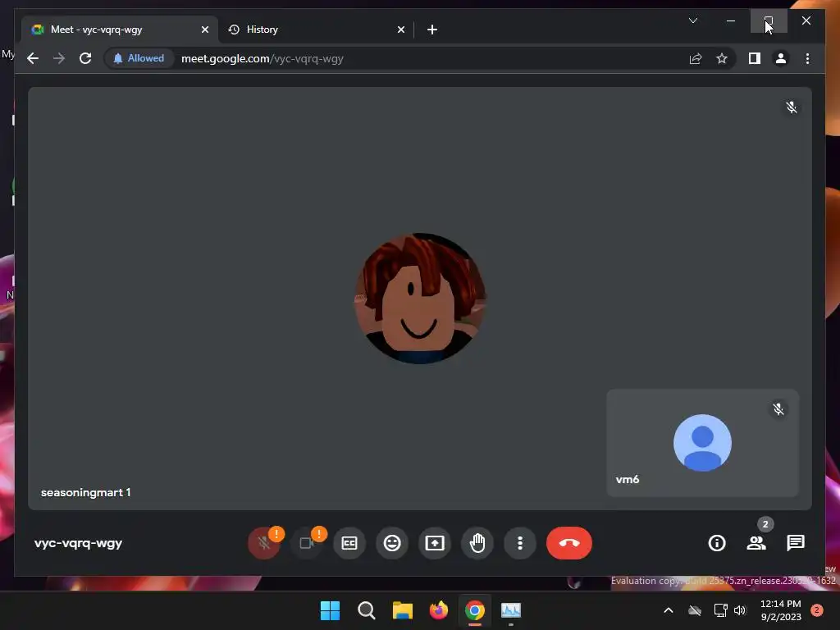Screen dimensions: 840x630
Task: Switch to the Meet - vyc-vqrq-wgy tab
Action: pos(120,30)
